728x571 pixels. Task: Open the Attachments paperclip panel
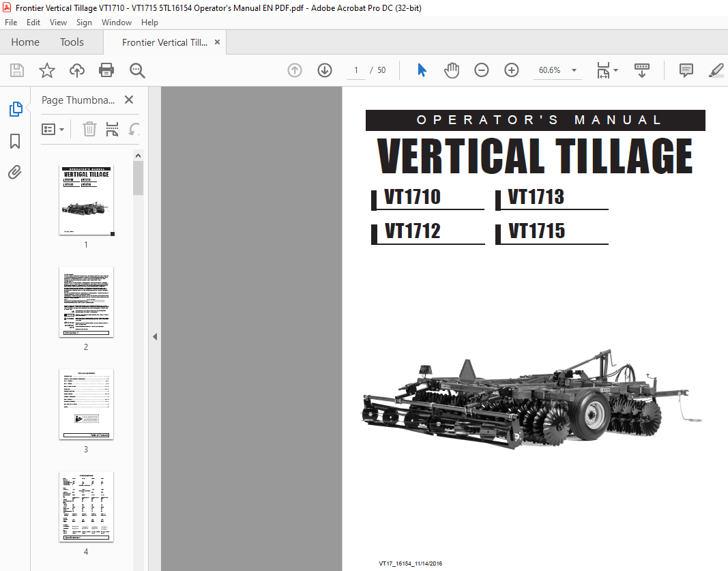pyautogui.click(x=15, y=173)
